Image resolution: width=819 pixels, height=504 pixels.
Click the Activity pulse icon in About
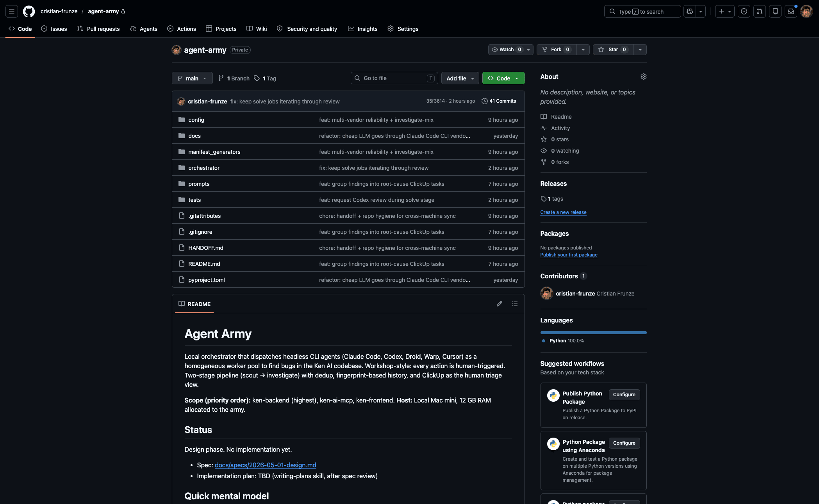pos(544,128)
